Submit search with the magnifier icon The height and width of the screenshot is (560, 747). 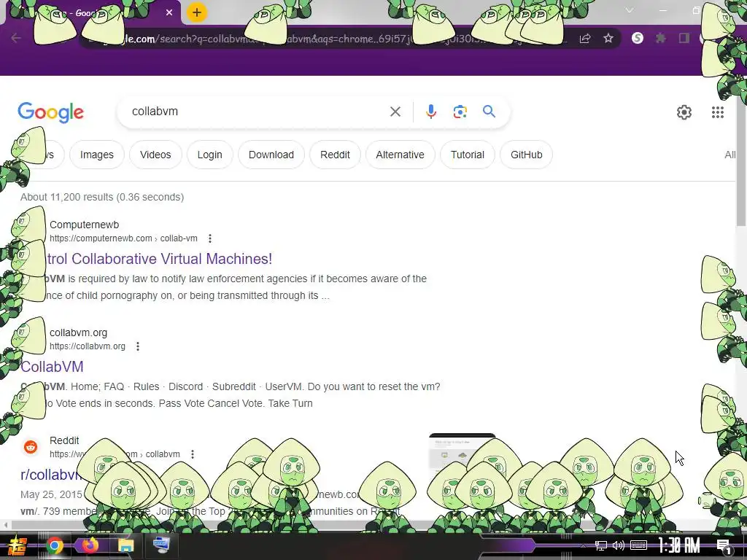click(x=489, y=112)
